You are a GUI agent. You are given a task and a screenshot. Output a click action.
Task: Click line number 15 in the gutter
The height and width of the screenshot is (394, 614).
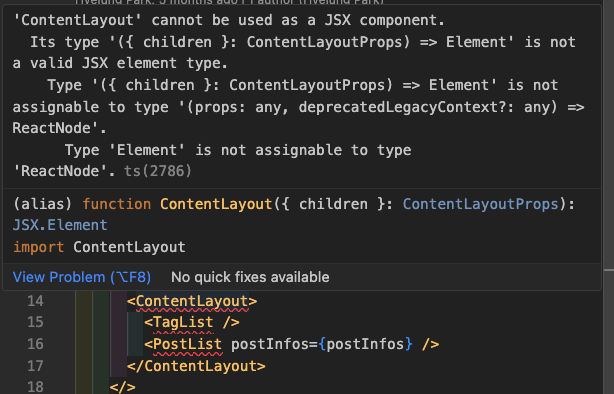click(35, 322)
